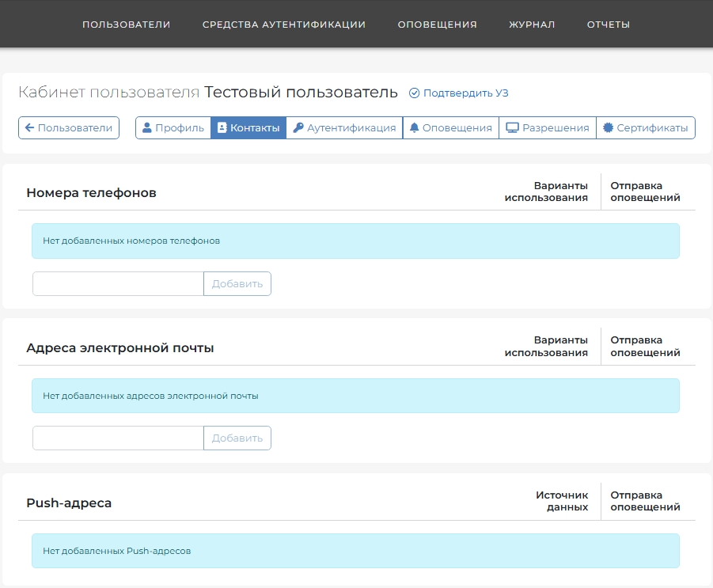Go to ОПОВЕЩЕНИЯ in the top bar
Viewport: 713px width, 588px height.
[x=438, y=25]
